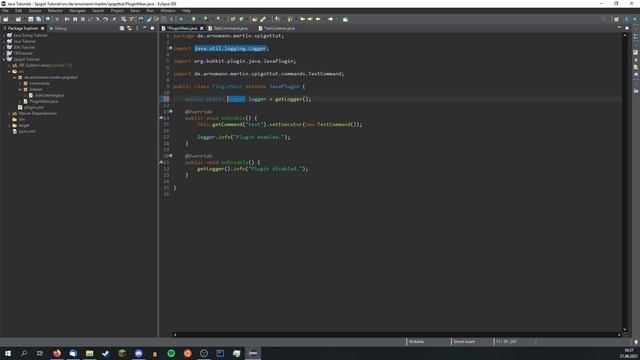640x360 pixels.
Task: Switch to the JoinListener.java editor tab
Action: click(277, 28)
